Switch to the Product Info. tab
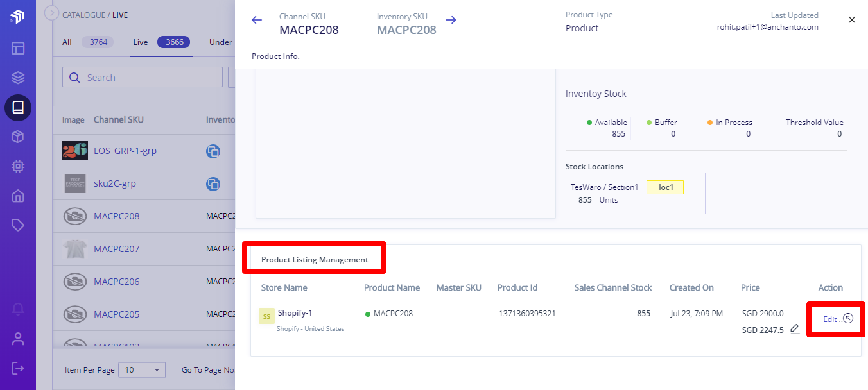This screenshot has height=390, width=868. 275,56
